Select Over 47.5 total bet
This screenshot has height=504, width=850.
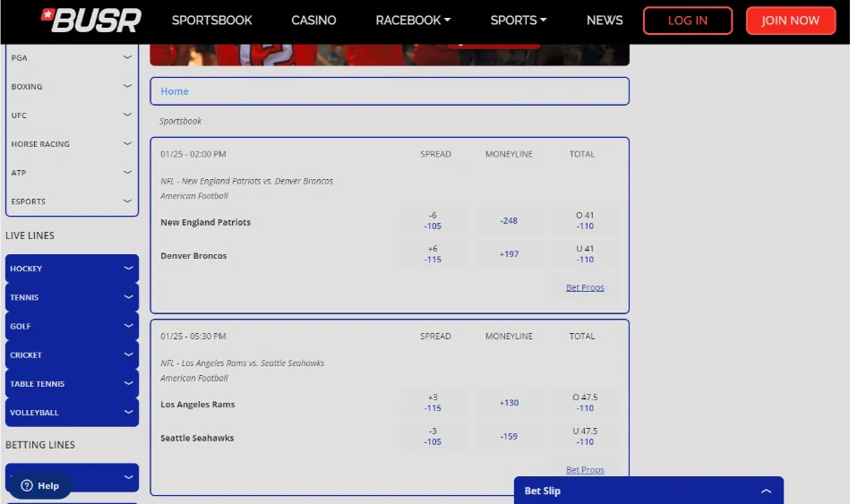pos(585,403)
